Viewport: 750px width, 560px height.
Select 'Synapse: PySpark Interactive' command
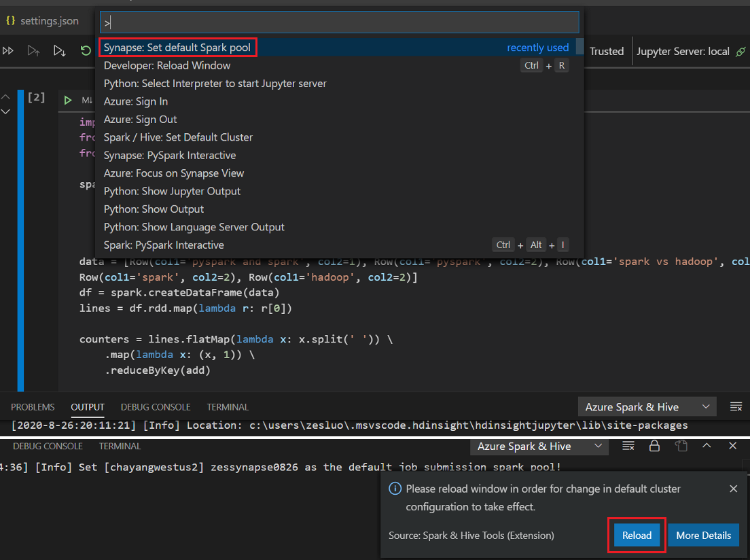coord(170,155)
